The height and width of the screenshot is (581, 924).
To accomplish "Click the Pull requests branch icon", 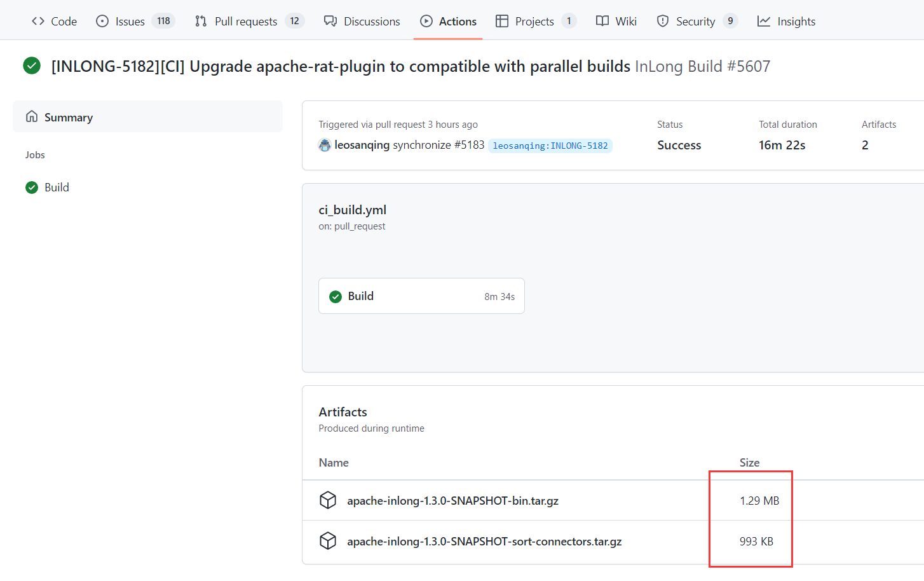I will (201, 21).
